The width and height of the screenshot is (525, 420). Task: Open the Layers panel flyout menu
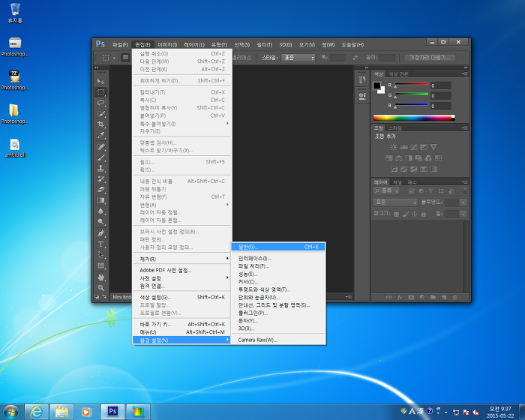pyautogui.click(x=465, y=182)
